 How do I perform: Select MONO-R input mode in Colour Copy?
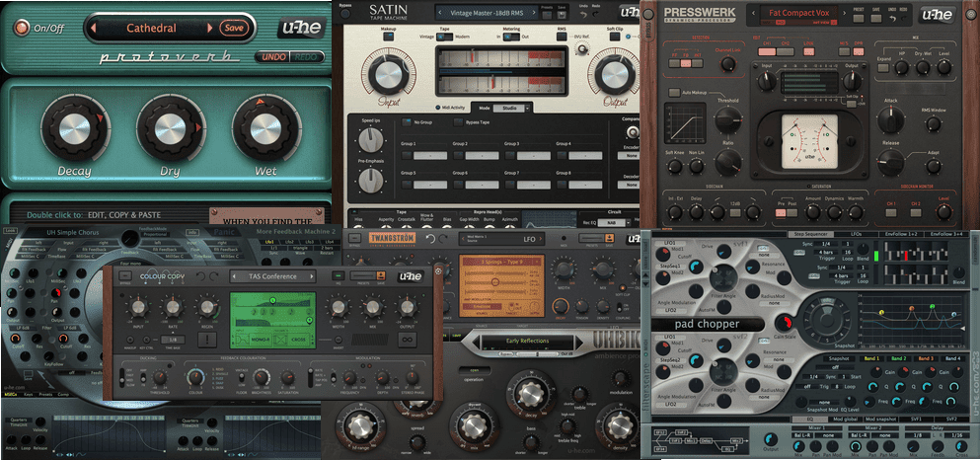pyautogui.click(x=261, y=340)
